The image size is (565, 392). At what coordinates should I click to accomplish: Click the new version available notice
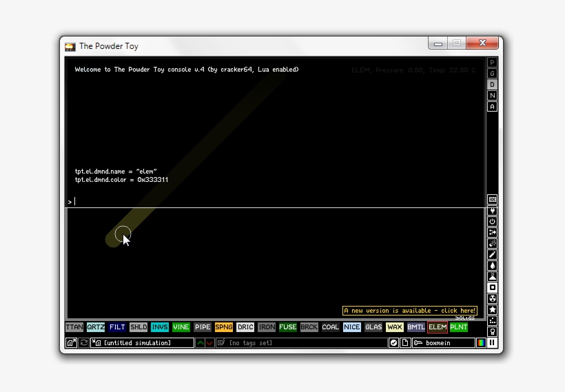pos(410,311)
